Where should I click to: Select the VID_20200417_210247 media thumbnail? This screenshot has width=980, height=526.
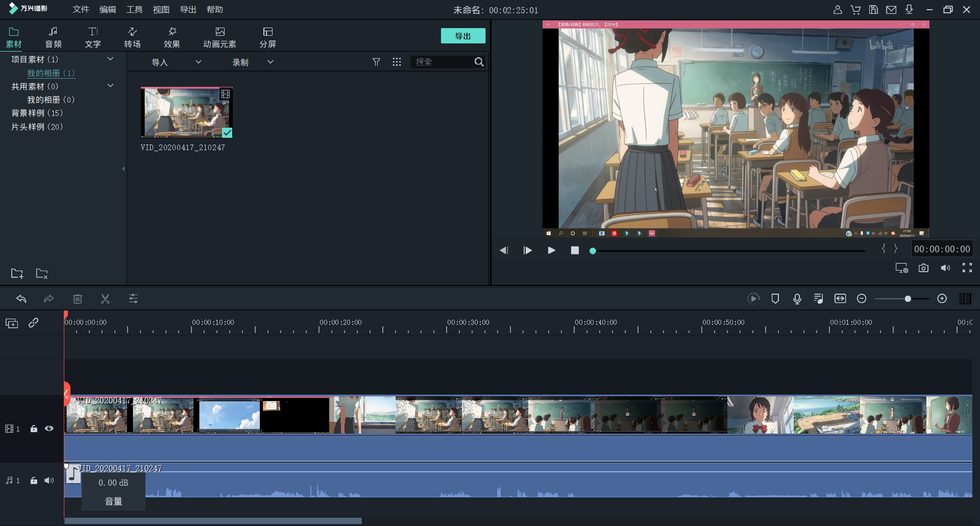(x=186, y=112)
